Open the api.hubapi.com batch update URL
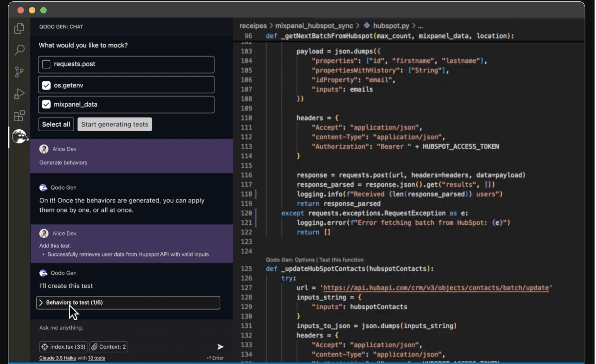Screen dimensions: 596x364 436,288
